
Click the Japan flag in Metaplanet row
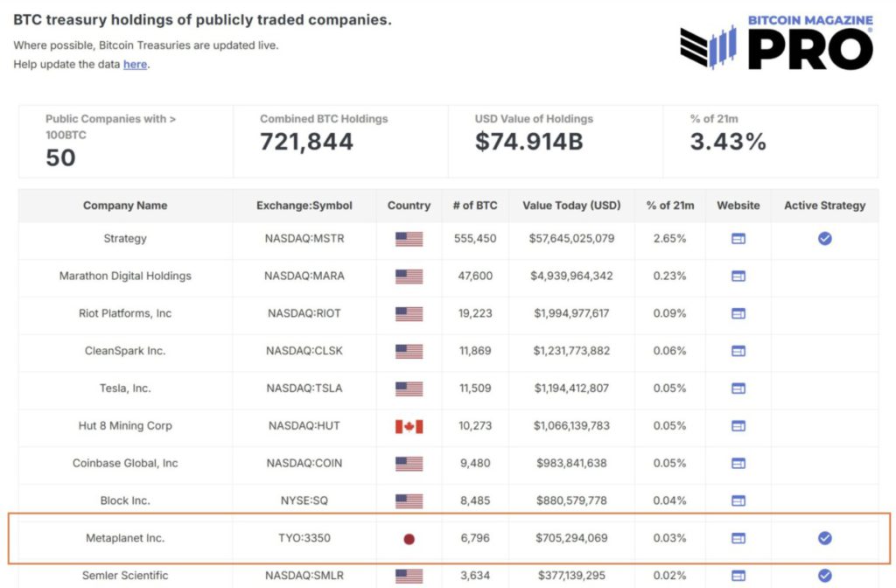[409, 539]
